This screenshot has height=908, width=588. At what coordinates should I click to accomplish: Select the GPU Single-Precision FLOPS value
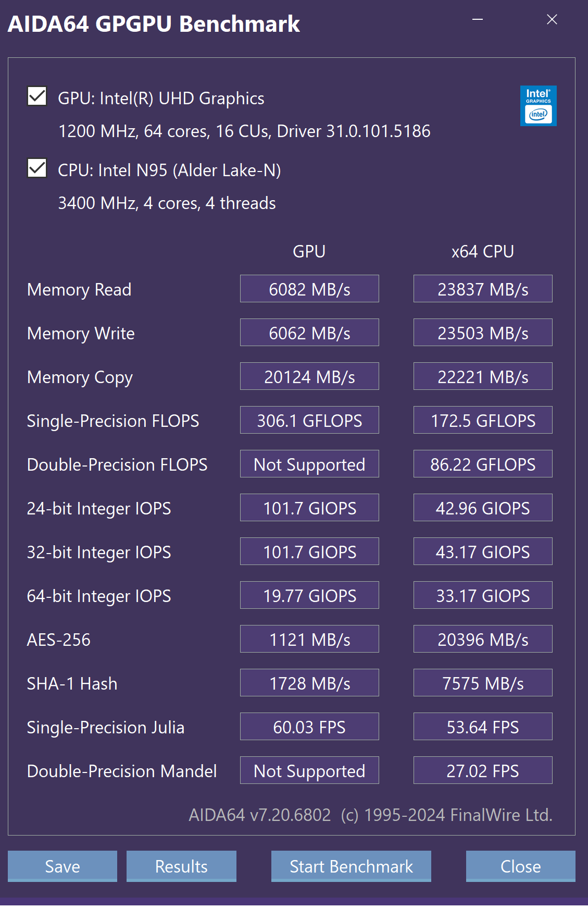click(309, 420)
